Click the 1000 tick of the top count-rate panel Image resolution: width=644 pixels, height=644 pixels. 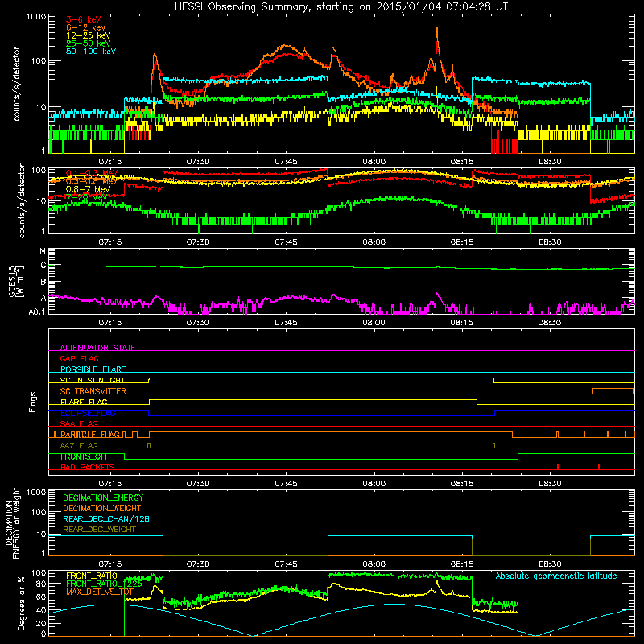[35, 17]
